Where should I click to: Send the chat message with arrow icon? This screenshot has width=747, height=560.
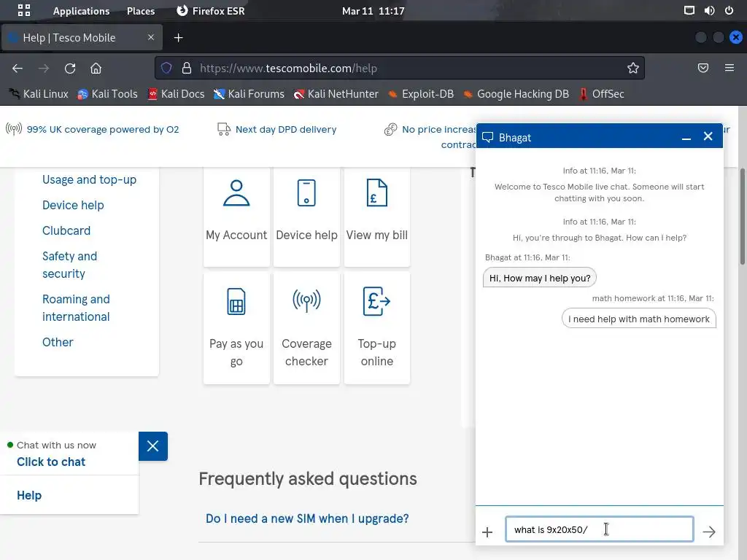(x=709, y=532)
